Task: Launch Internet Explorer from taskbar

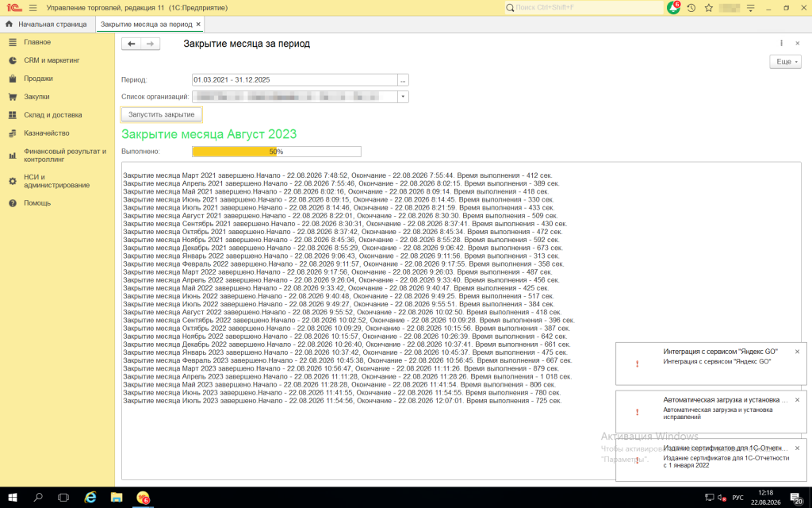Action: (x=90, y=498)
